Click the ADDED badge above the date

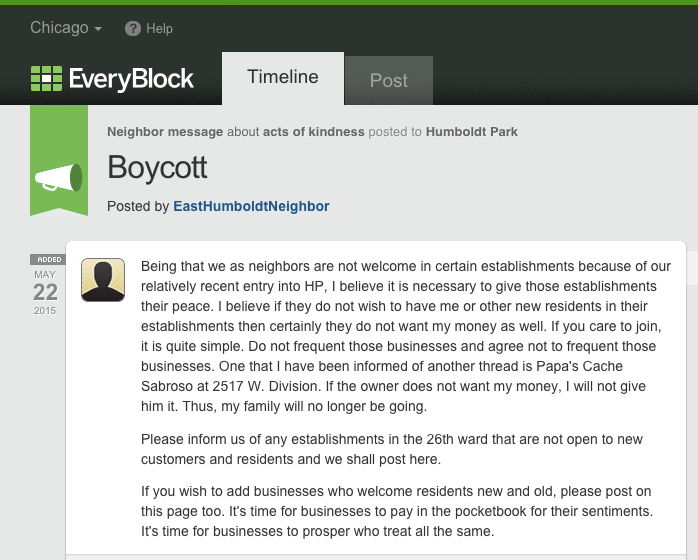(46, 260)
